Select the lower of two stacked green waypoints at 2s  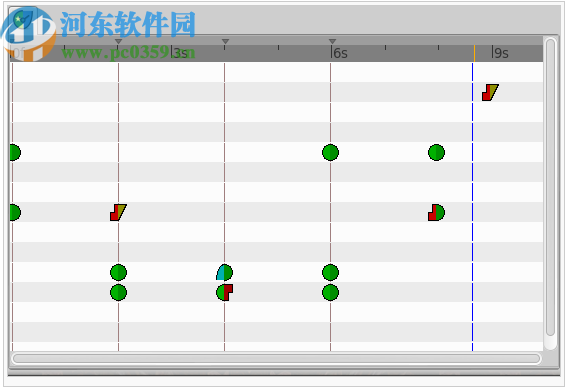coord(118,293)
